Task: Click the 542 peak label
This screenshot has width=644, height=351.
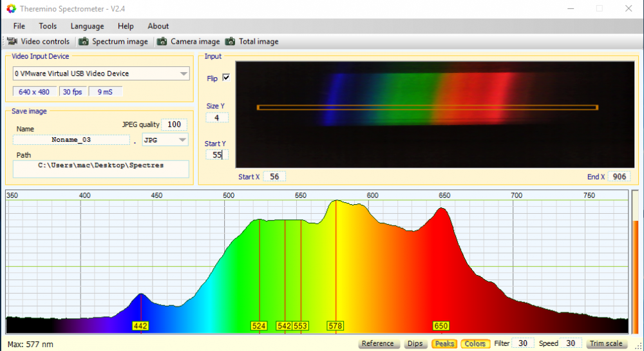Action: [284, 326]
